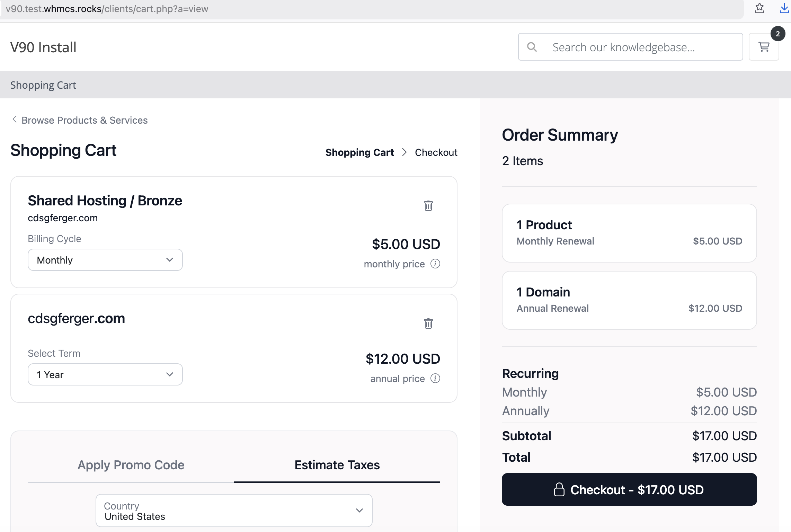Click the V90 Install site title
Viewport: 791px width, 532px height.
click(43, 47)
